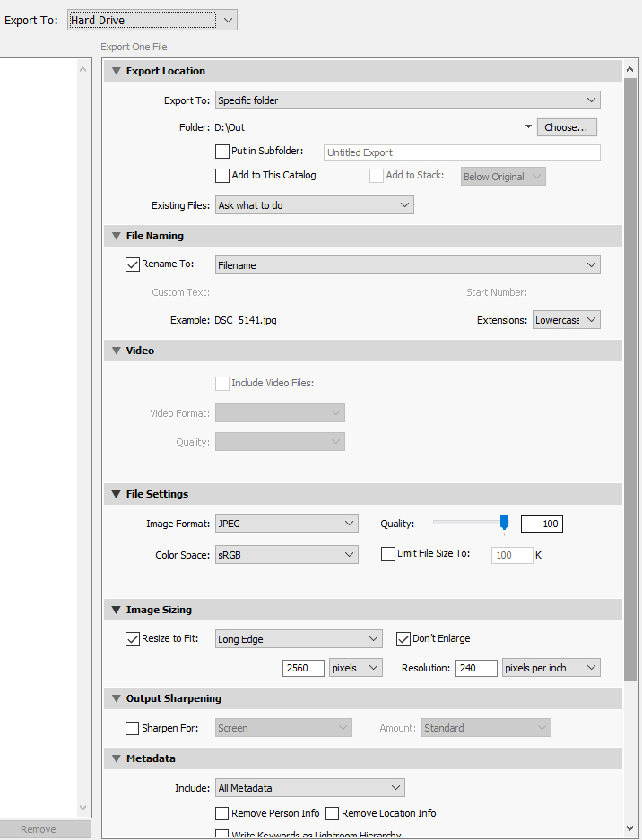Click the Quality slider handle
Viewport: 642px width, 840px height.
click(504, 523)
